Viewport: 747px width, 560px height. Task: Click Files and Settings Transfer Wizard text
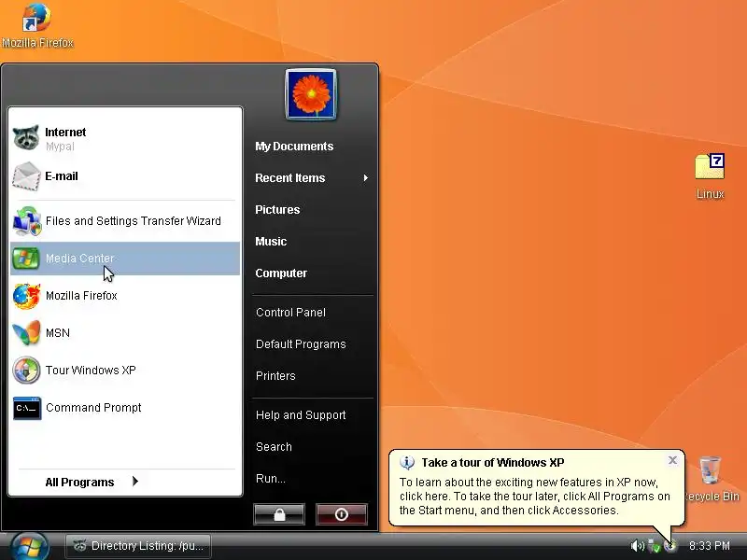click(x=133, y=221)
